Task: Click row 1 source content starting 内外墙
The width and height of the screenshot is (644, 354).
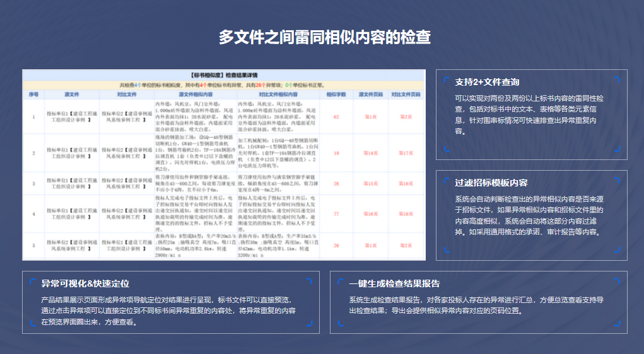Action: (195, 117)
